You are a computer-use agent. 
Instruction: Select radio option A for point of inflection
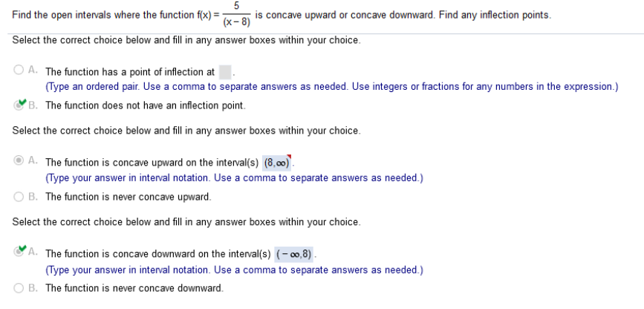pyautogui.click(x=19, y=71)
